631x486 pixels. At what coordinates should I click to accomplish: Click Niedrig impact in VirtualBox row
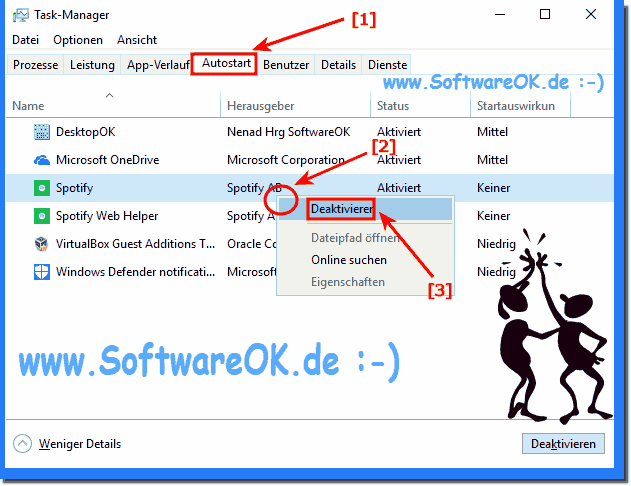[496, 244]
